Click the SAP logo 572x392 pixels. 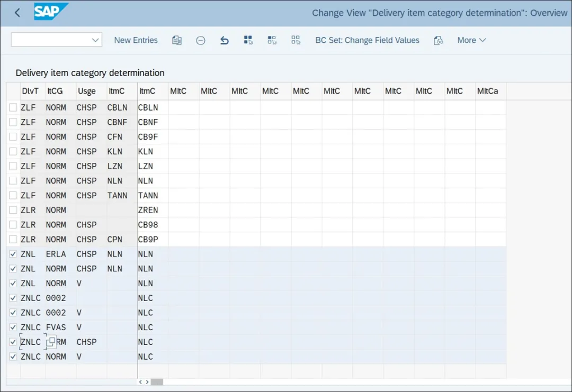(x=51, y=12)
